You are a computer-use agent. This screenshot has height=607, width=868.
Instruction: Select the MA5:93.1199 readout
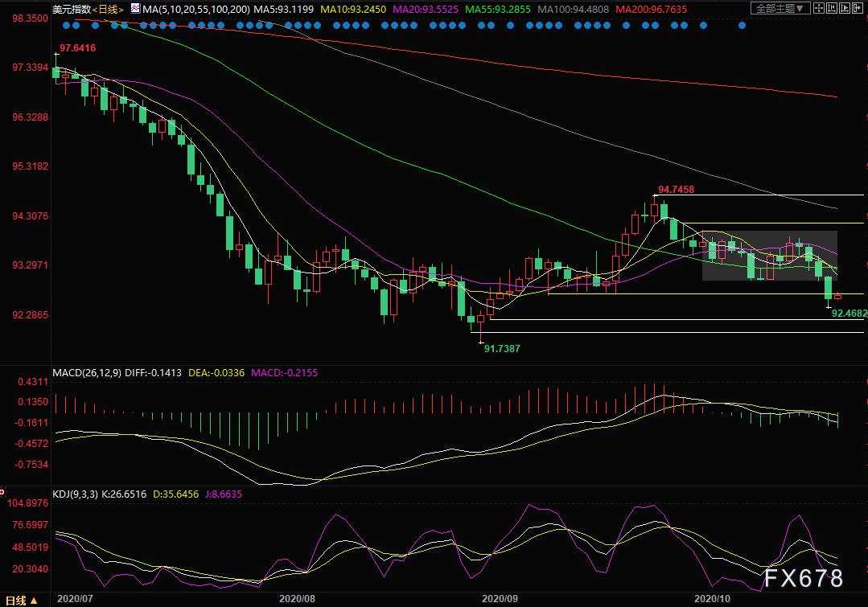coord(283,10)
